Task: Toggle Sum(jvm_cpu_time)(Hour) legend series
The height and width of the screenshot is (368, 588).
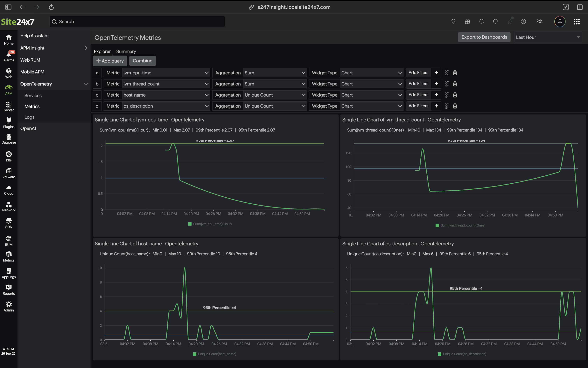Action: (210, 224)
